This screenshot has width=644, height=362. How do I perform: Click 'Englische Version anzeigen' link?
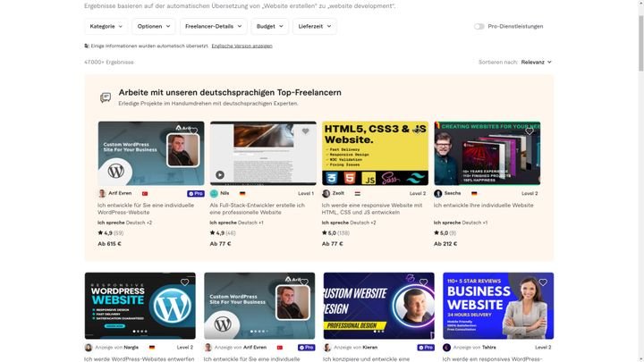click(x=241, y=46)
